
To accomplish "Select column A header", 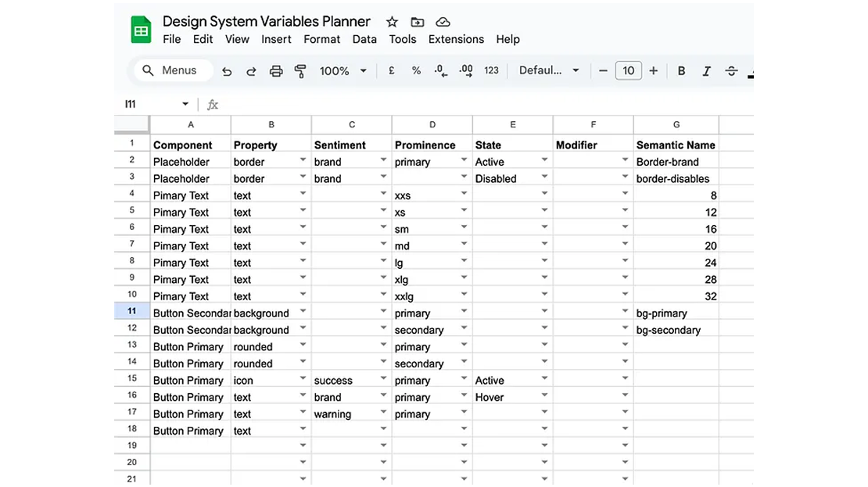I will [191, 124].
